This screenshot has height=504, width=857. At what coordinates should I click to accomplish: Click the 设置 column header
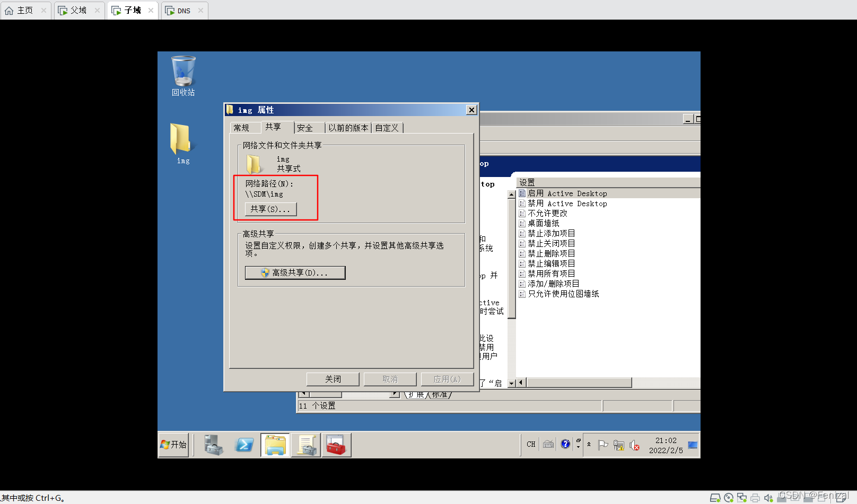(608, 182)
